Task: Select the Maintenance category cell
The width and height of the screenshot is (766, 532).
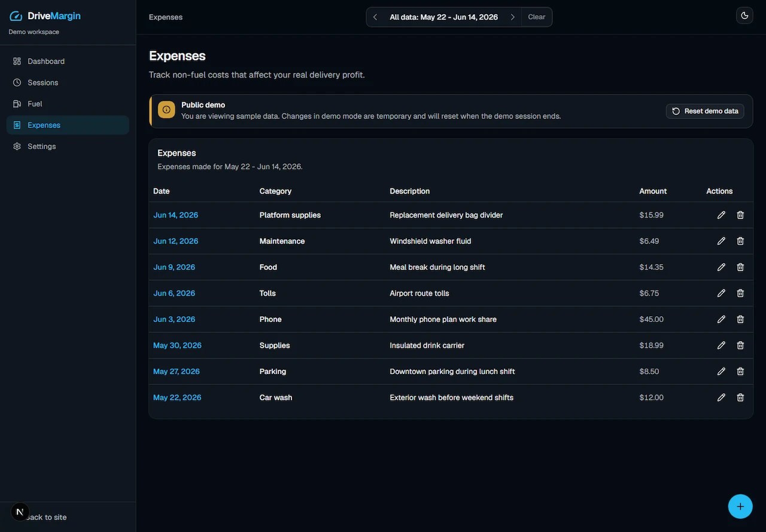Action: [x=282, y=241]
